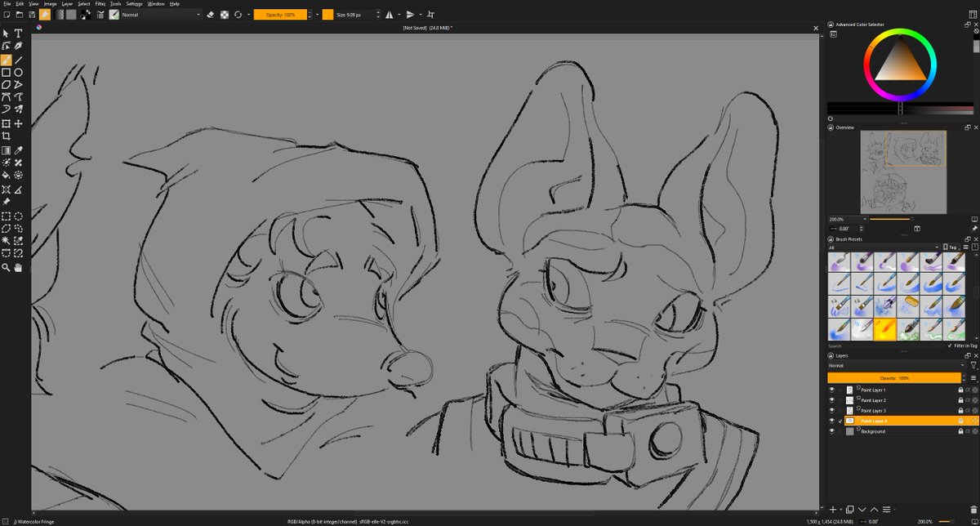Adjust the brush Opacity slider in toolbar
Screen dimensions: 980x526
click(x=279, y=15)
